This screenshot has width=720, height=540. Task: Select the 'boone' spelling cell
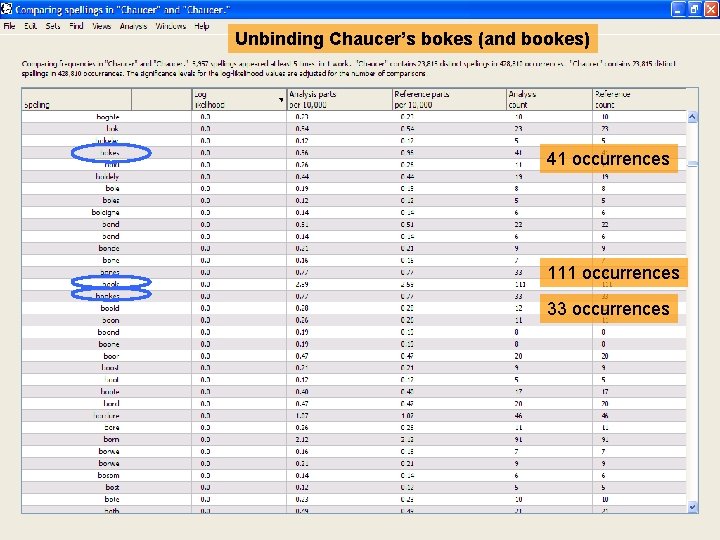(109, 344)
